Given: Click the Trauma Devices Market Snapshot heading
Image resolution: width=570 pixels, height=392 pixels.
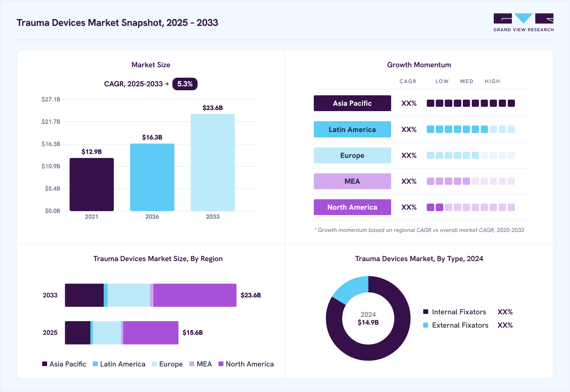Looking at the screenshot, I should pyautogui.click(x=117, y=23).
